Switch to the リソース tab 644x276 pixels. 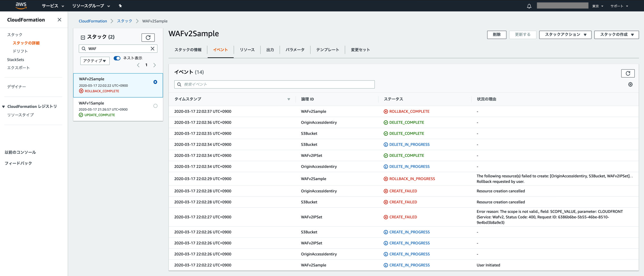247,50
